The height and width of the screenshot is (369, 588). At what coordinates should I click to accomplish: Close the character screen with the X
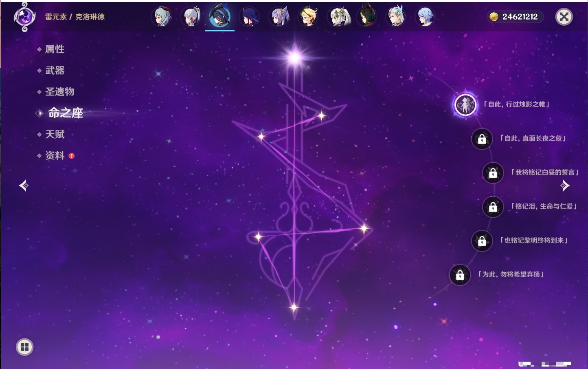564,17
